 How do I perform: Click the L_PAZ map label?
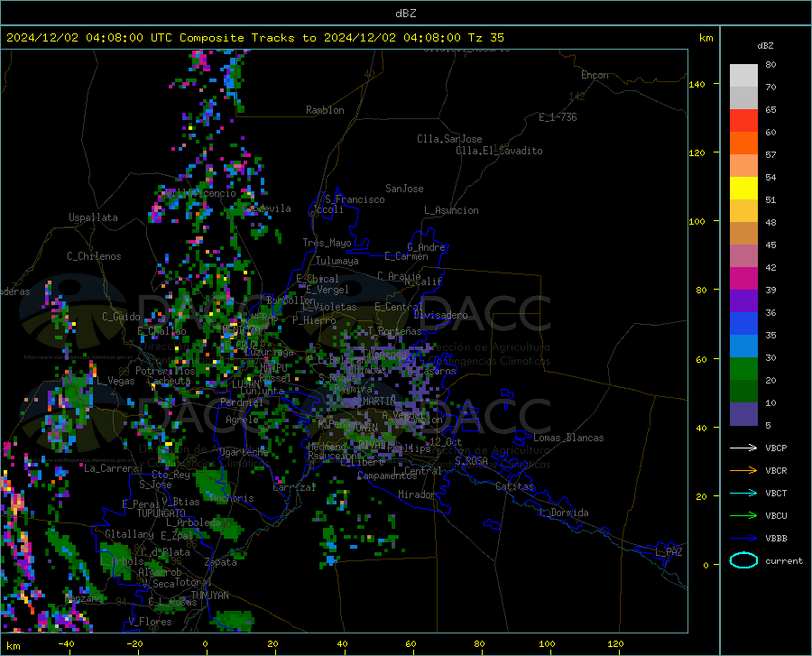coord(669,552)
